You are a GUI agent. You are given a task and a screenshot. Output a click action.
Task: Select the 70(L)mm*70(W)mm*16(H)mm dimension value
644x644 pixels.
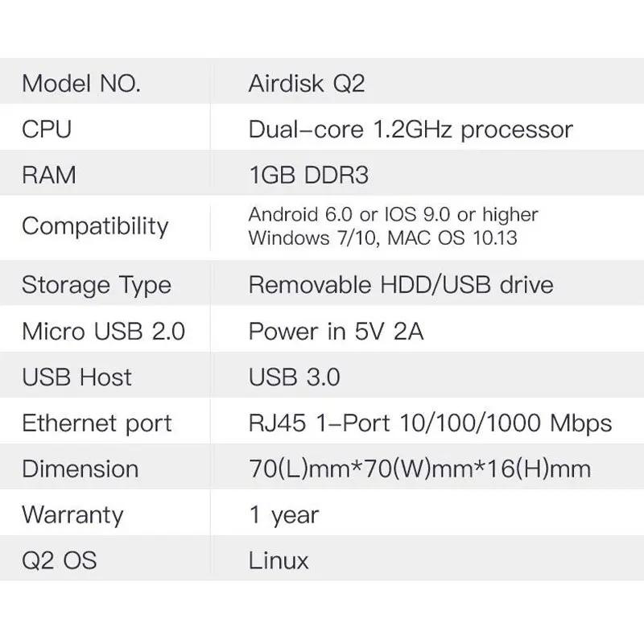click(419, 469)
